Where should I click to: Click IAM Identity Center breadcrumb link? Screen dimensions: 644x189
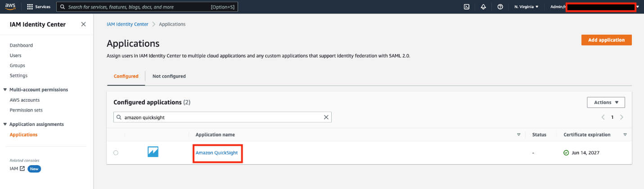[127, 24]
